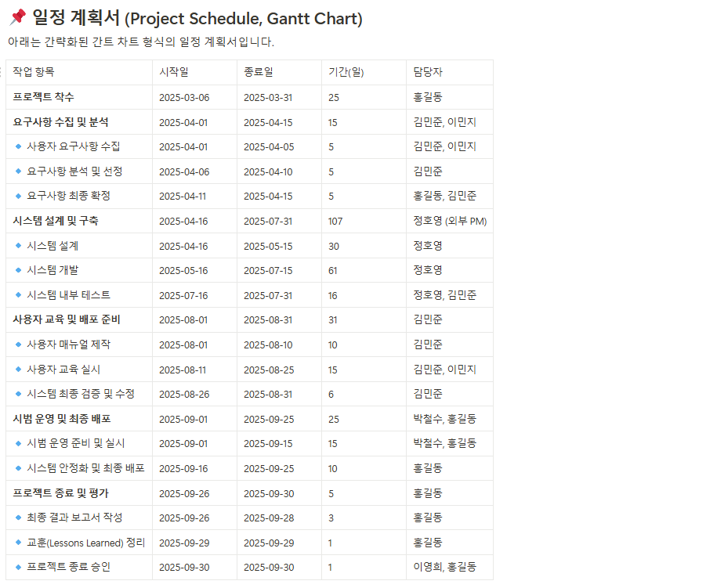Click the '시스템 설계 및 구축' row title
The width and height of the screenshot is (717, 588).
[56, 221]
